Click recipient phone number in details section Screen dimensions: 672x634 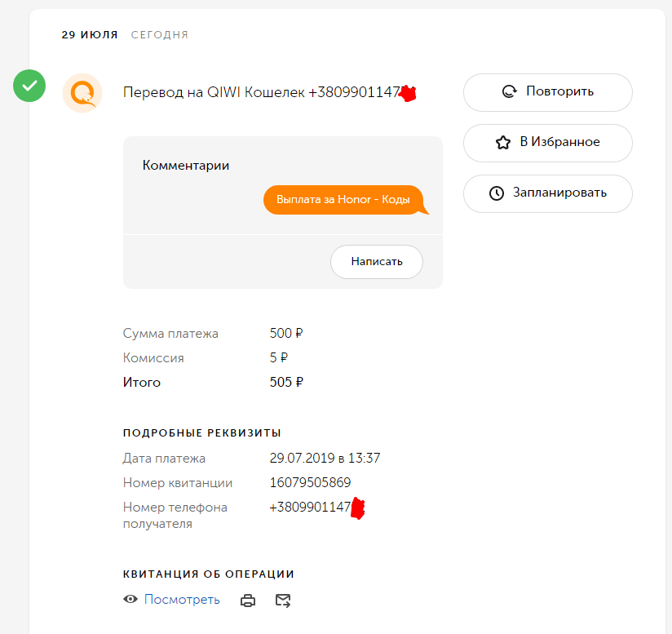310,508
